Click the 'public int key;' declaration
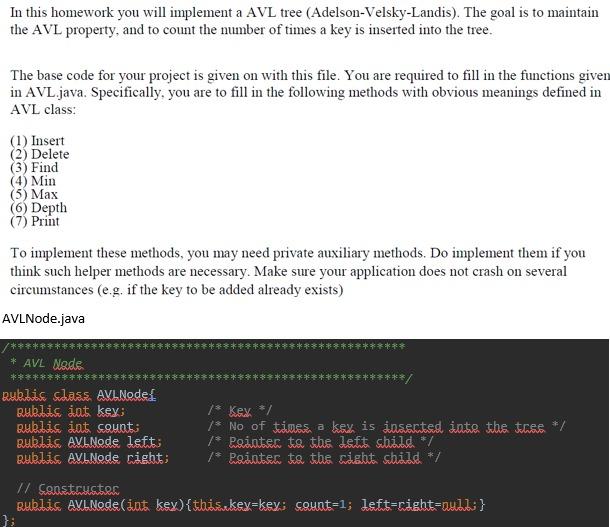Viewport: 610px width, 527px height. pos(70,410)
